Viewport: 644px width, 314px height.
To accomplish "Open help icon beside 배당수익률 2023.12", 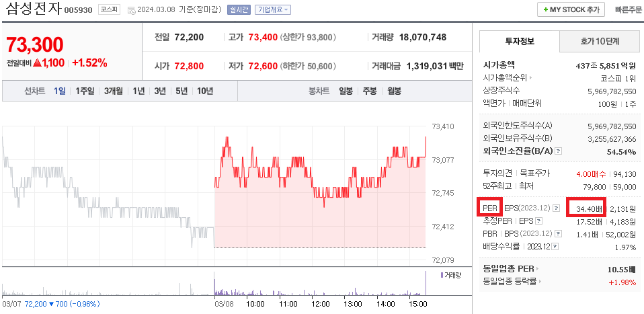I will pos(555,247).
